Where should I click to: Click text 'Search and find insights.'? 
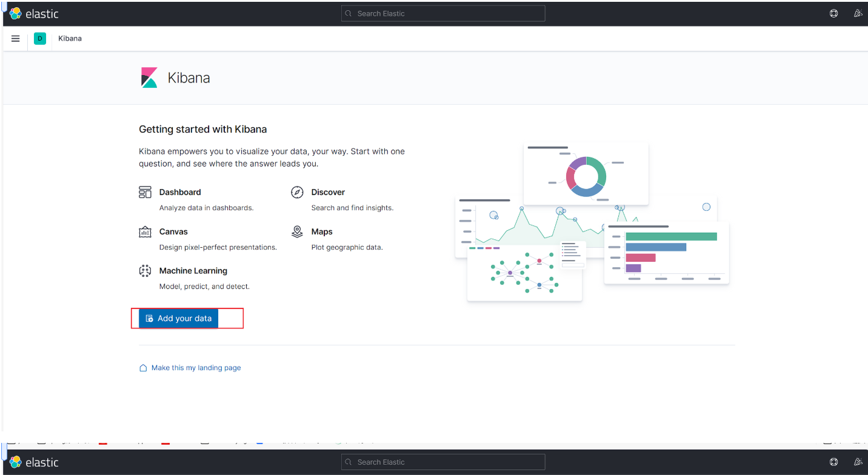coord(352,208)
